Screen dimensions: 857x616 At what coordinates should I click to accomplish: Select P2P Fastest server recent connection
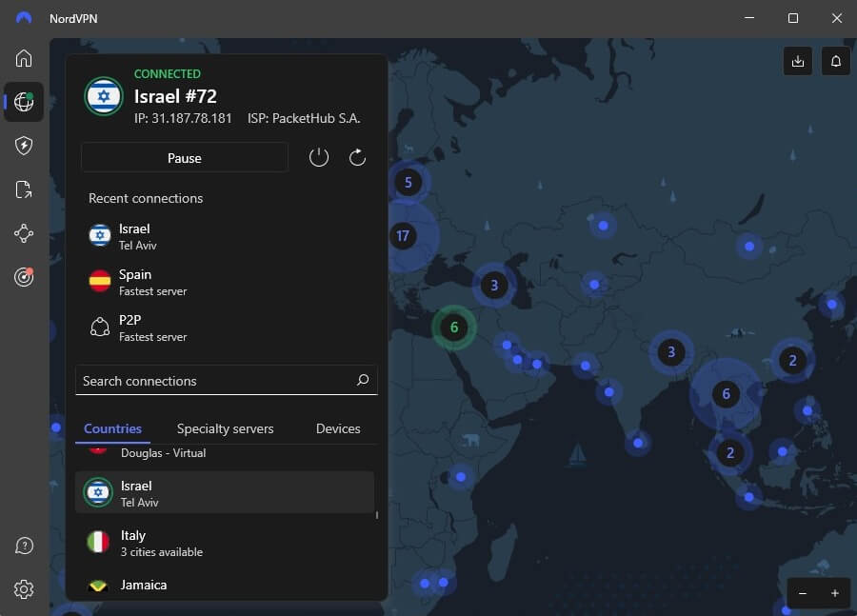click(x=227, y=328)
